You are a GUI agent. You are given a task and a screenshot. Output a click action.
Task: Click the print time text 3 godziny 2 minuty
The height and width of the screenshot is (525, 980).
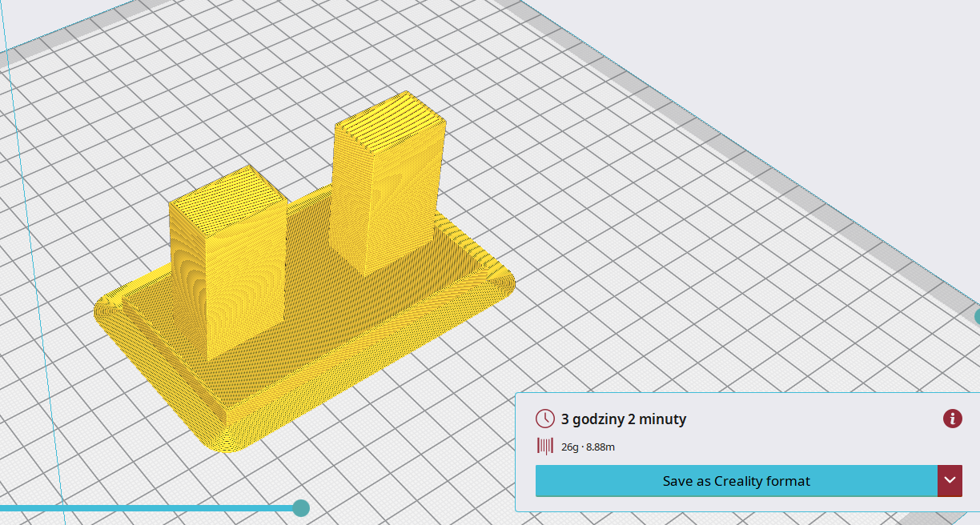click(623, 418)
